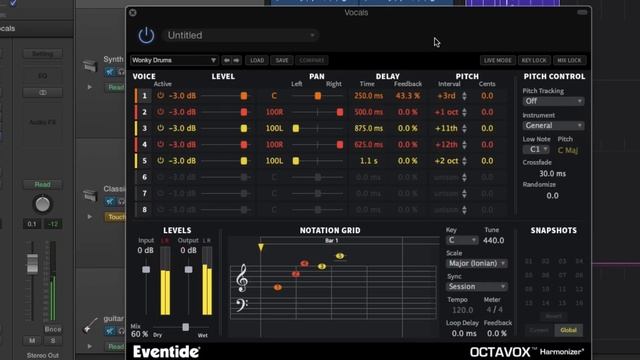Click note marker 3 on notation grid

tap(322, 267)
